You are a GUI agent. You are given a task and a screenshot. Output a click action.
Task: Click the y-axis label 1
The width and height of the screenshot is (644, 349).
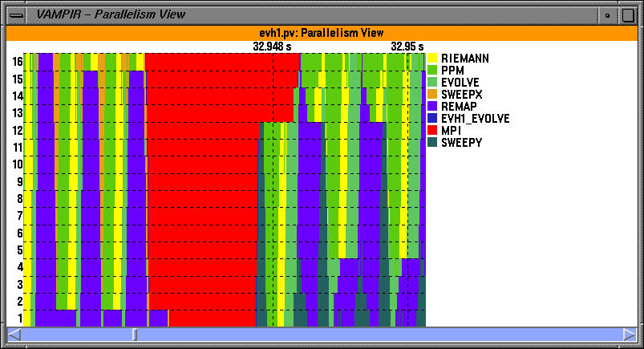[x=20, y=319]
